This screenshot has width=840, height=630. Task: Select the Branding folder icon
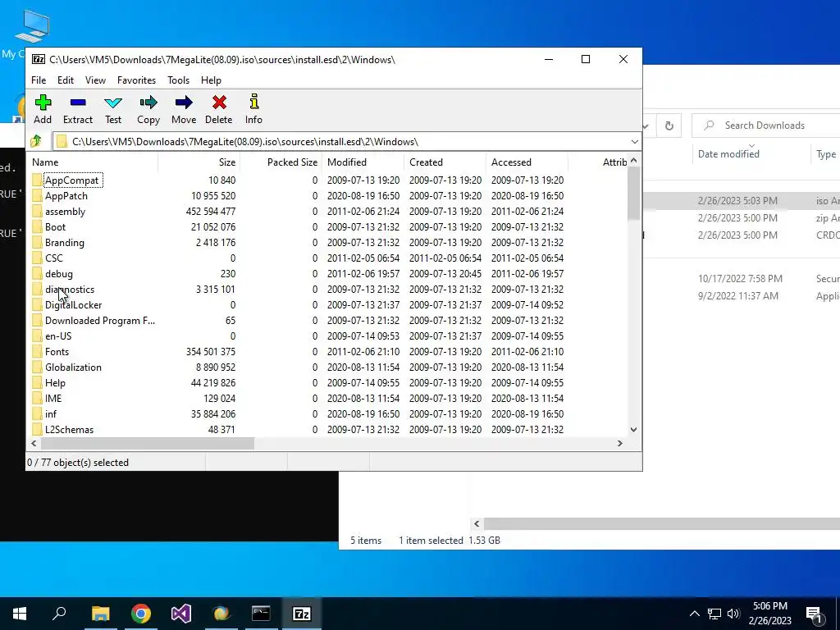click(37, 242)
